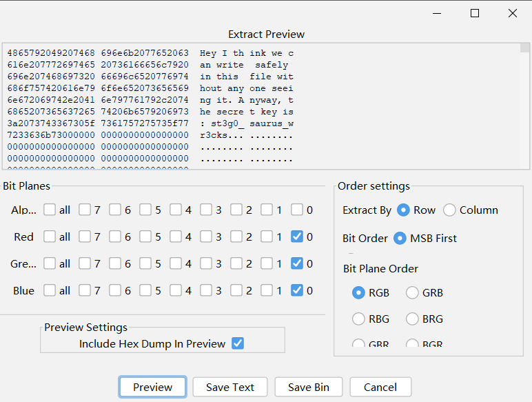Select Extract By Column option
The height and width of the screenshot is (402, 532).
[449, 210]
